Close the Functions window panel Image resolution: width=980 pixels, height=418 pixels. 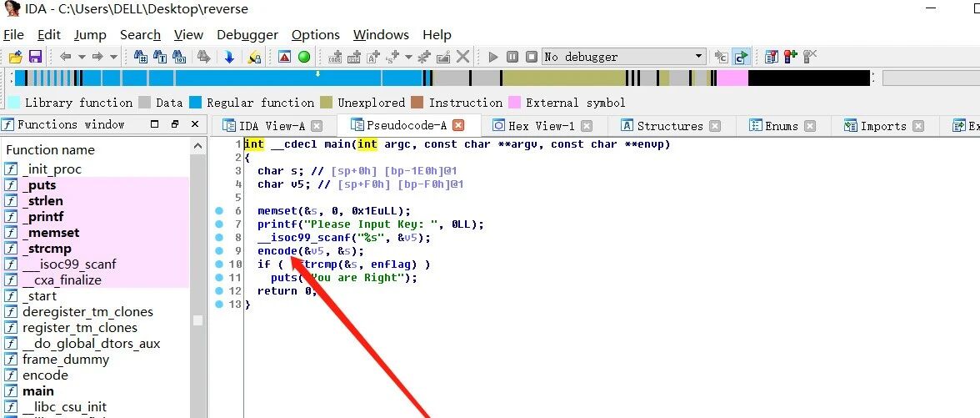pyautogui.click(x=195, y=123)
